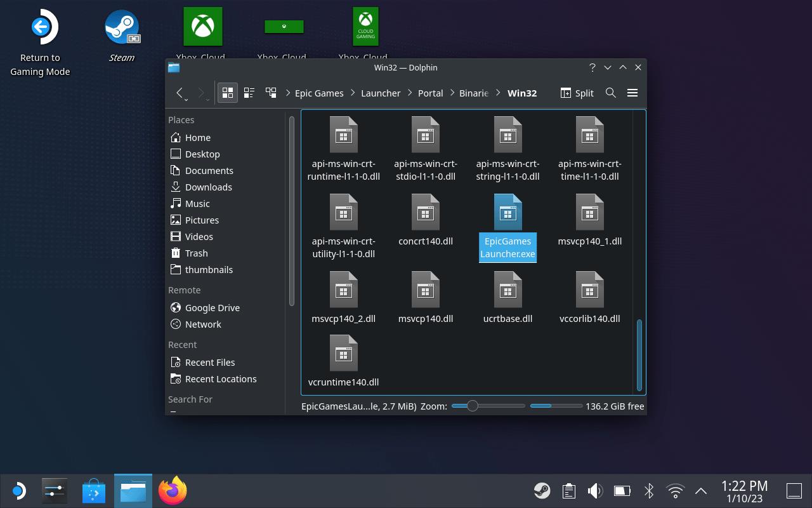Image resolution: width=812 pixels, height=508 pixels.
Task: Switch to Icons view mode
Action: 228,93
